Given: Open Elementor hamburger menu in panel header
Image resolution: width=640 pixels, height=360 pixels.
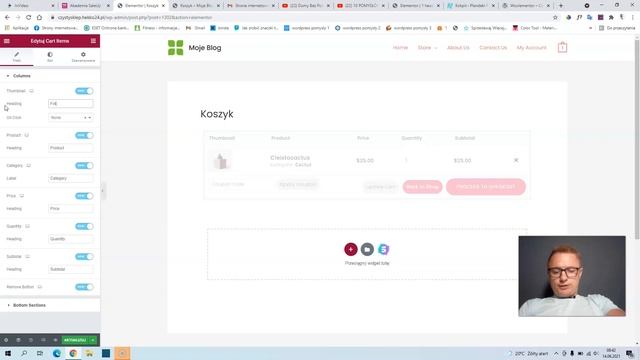Looking at the screenshot, I should pyautogui.click(x=7, y=41).
